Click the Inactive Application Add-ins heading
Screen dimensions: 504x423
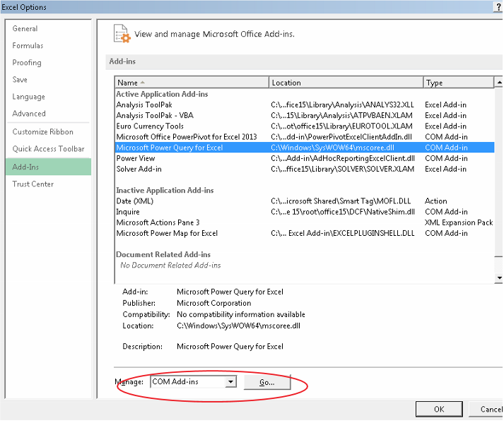click(165, 191)
